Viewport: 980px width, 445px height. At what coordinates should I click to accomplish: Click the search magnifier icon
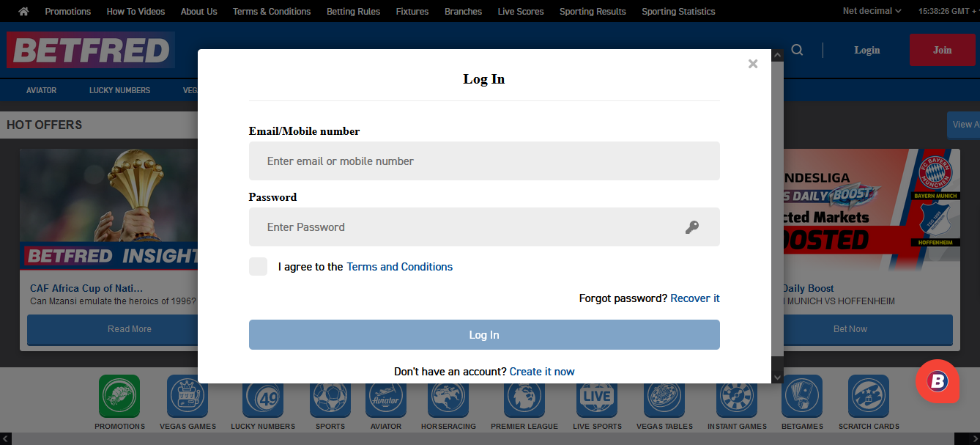tap(798, 50)
